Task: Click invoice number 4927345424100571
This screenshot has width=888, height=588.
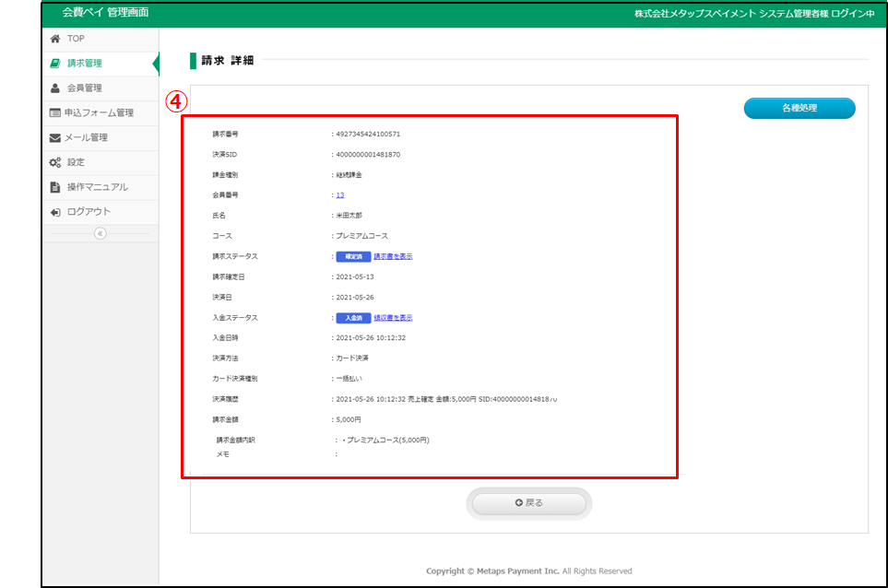Action: tap(368, 135)
